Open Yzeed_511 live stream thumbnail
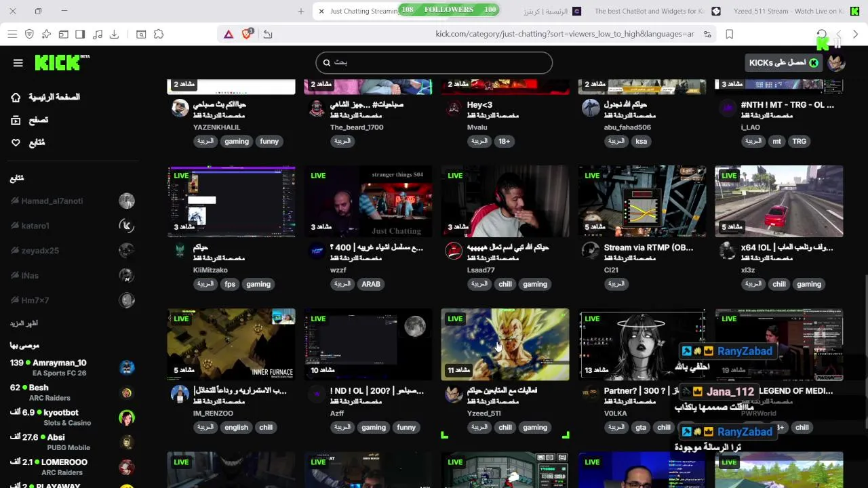 pos(505,344)
